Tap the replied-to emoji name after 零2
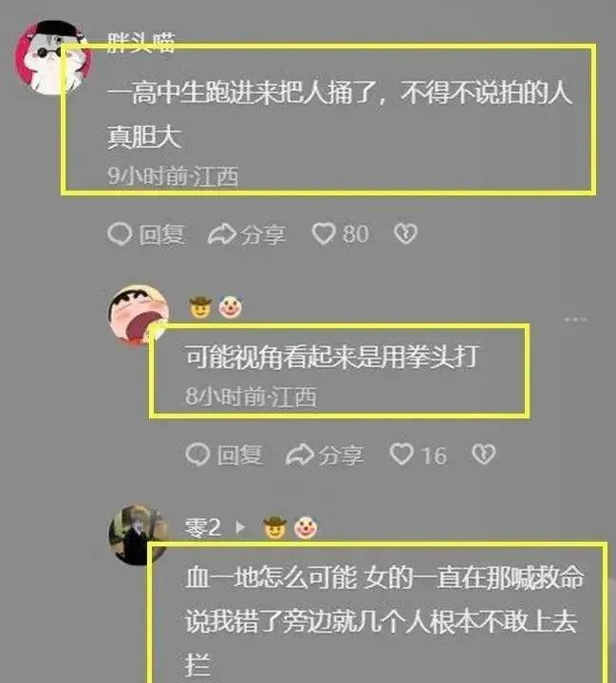 pos(290,527)
